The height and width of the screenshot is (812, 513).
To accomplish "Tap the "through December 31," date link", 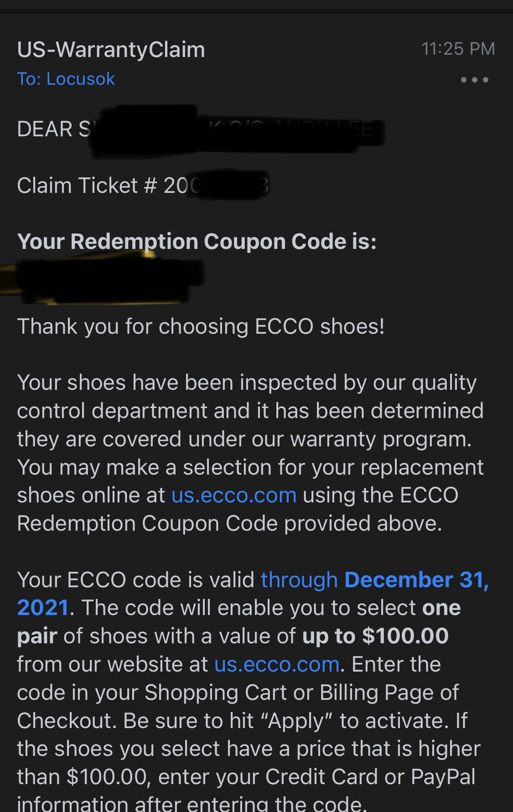I will click(x=374, y=580).
